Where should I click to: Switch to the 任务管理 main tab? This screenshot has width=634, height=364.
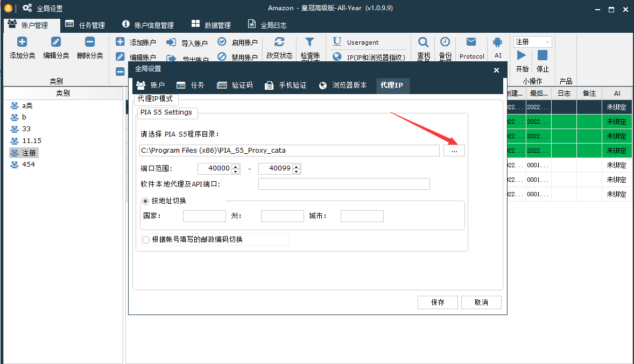86,25
